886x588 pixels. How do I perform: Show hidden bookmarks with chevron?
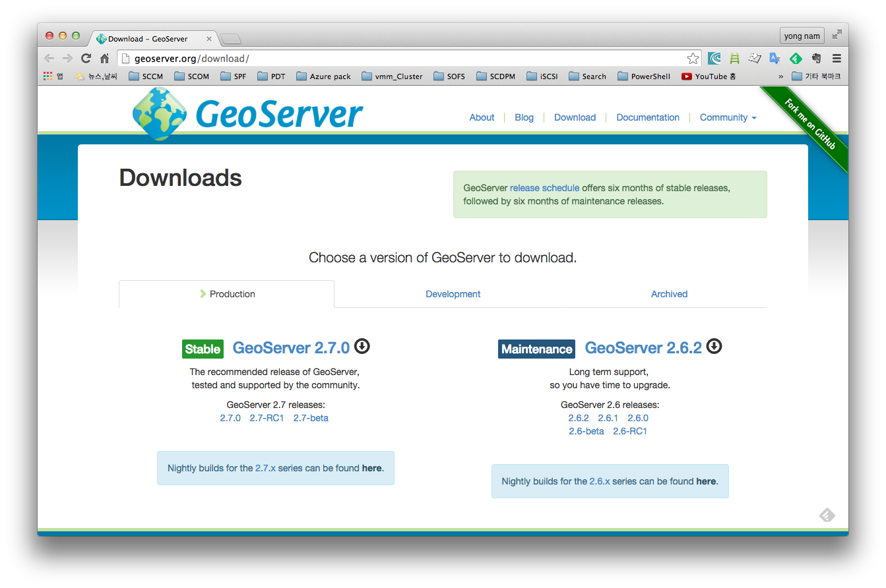[x=781, y=76]
